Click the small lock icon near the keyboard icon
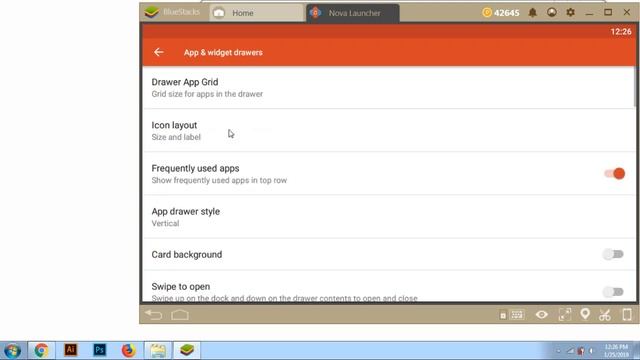 503,315
